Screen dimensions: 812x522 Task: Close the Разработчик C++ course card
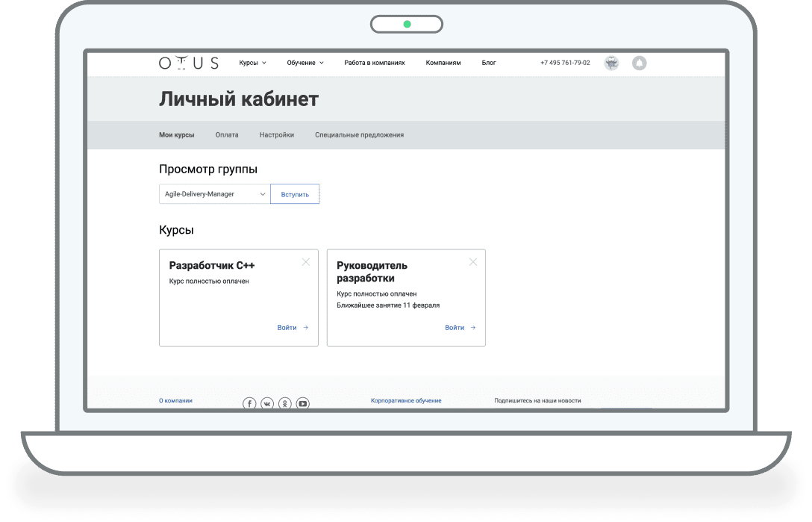pyautogui.click(x=305, y=262)
